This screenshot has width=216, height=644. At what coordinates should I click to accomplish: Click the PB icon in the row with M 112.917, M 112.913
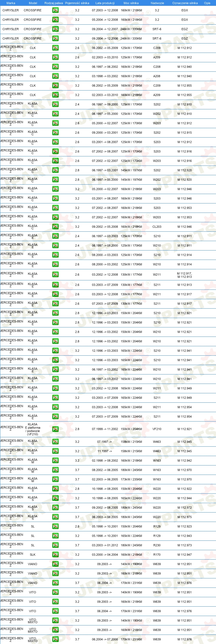(x=55, y=275)
